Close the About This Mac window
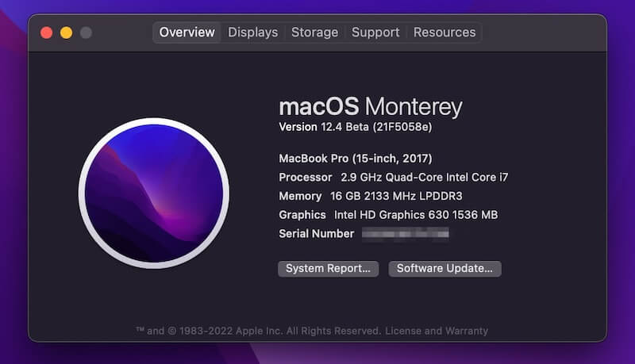The width and height of the screenshot is (635, 364). coord(46,33)
